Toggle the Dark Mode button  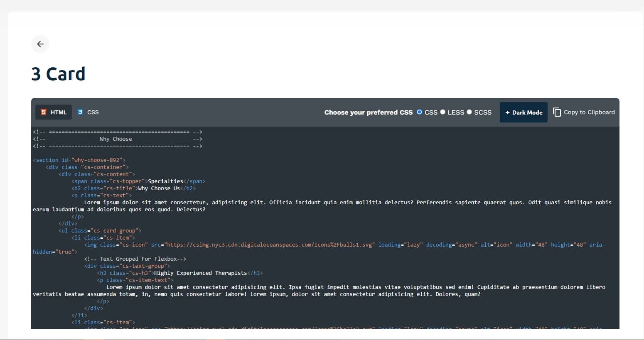pyautogui.click(x=524, y=113)
